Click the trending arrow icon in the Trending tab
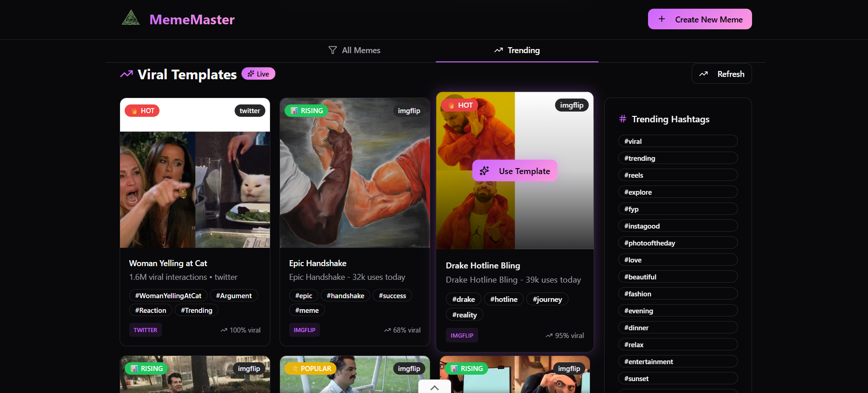The height and width of the screenshot is (393, 868). [x=499, y=50]
